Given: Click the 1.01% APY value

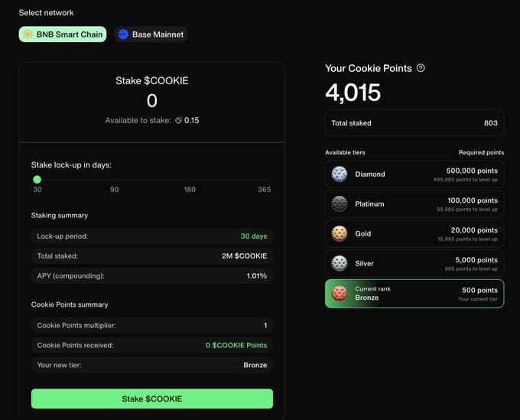Looking at the screenshot, I should [257, 276].
